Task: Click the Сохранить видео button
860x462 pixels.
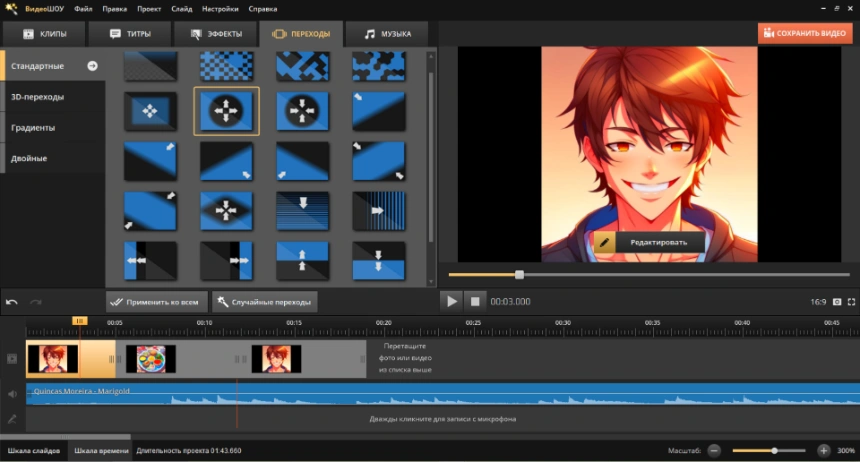Action: click(x=805, y=33)
